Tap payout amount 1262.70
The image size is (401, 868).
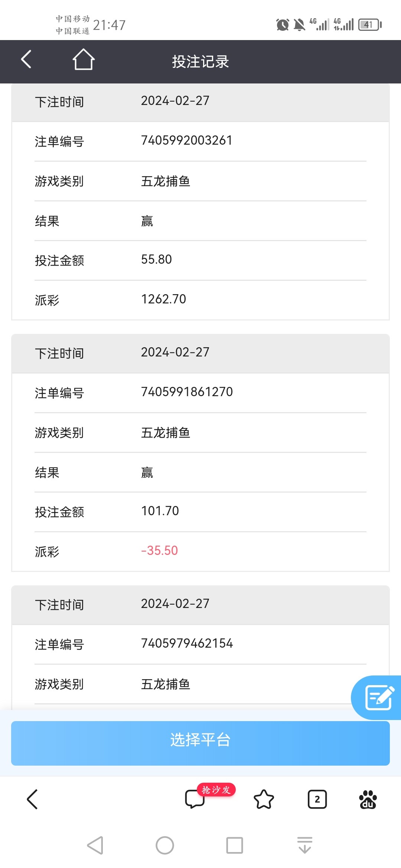(163, 299)
